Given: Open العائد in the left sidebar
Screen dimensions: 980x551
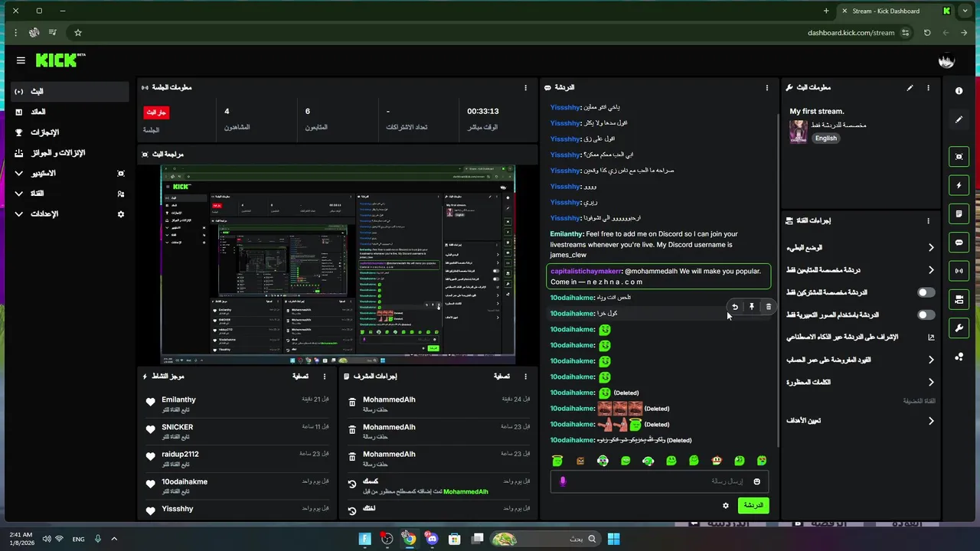Looking at the screenshot, I should 70,112.
